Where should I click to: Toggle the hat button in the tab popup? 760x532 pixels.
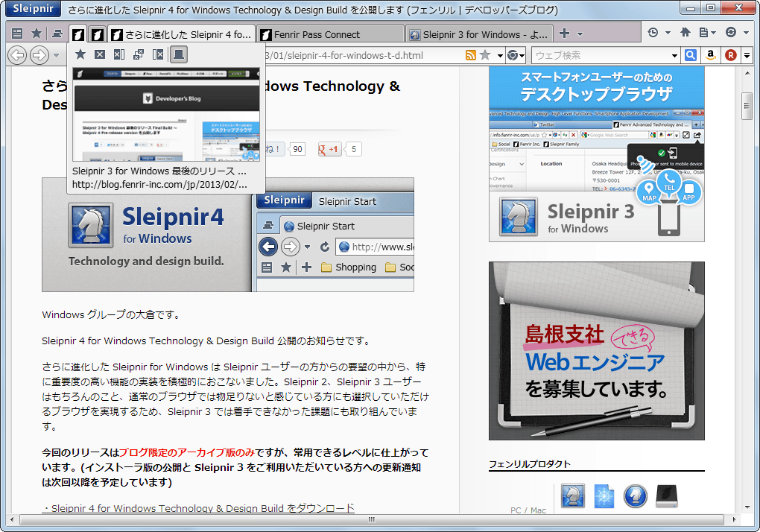pos(178,54)
